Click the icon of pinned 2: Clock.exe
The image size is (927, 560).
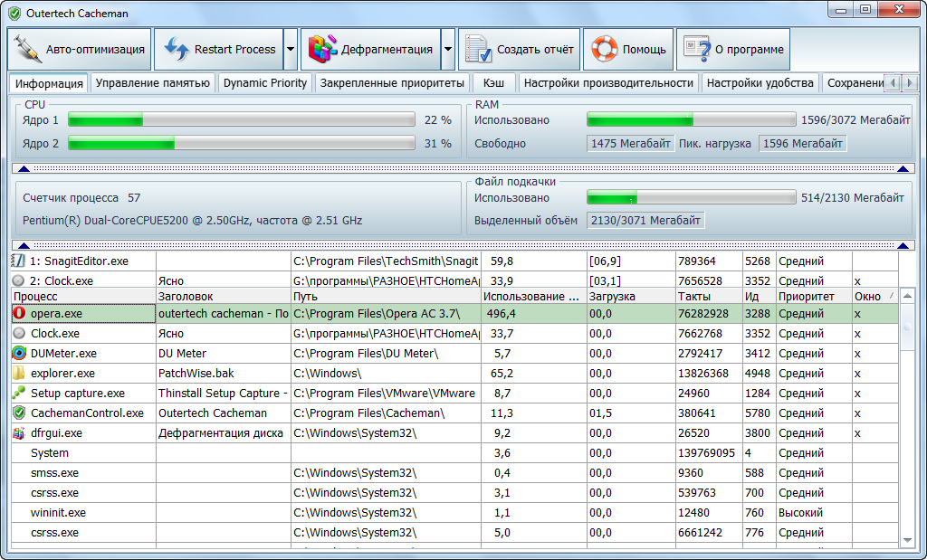coord(19,280)
